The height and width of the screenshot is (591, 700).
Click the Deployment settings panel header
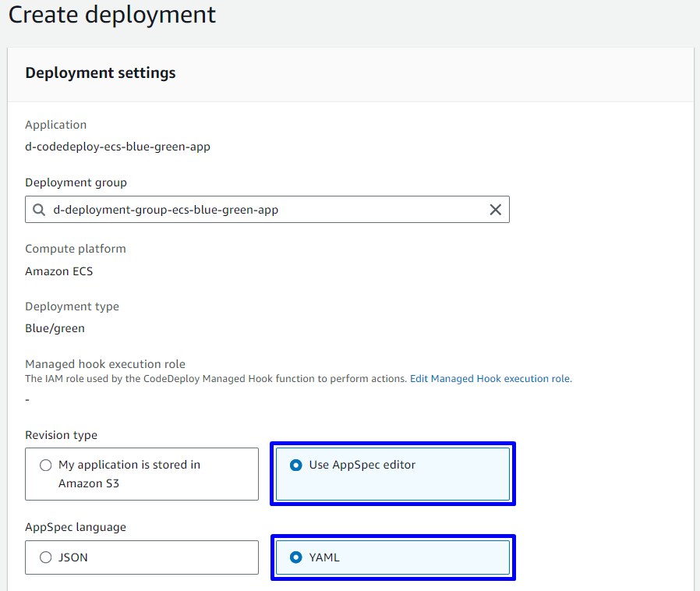pyautogui.click(x=101, y=73)
